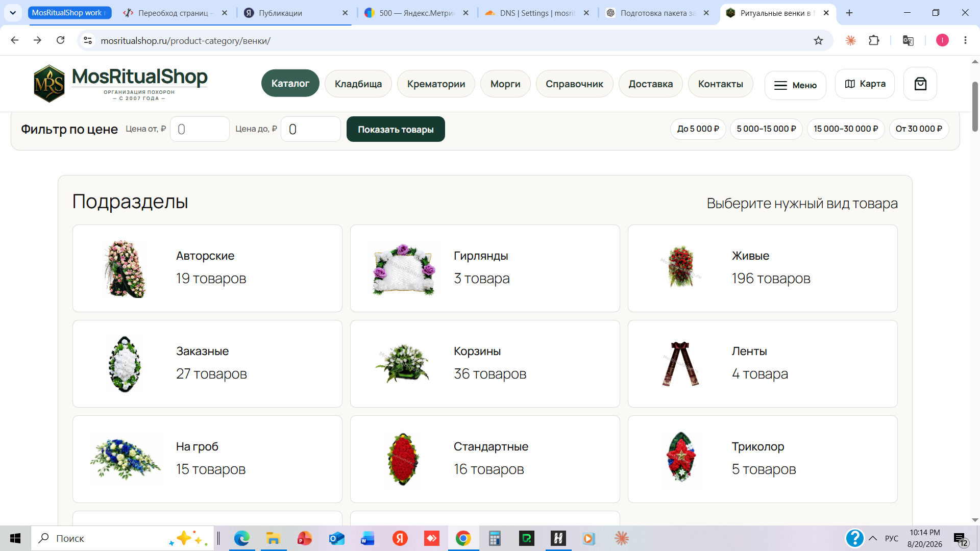Image resolution: width=980 pixels, height=551 pixels.
Task: Close the DNS Settings tab
Action: [586, 13]
